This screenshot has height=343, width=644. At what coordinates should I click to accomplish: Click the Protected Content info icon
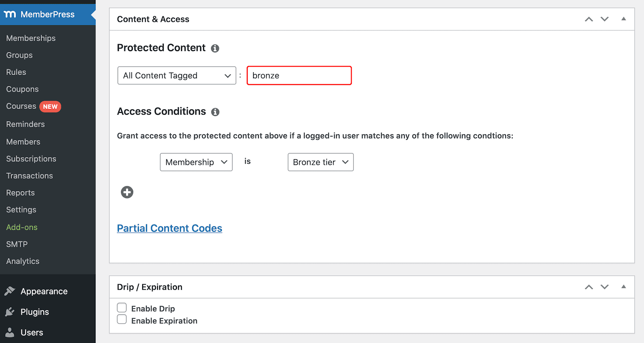[x=215, y=48]
